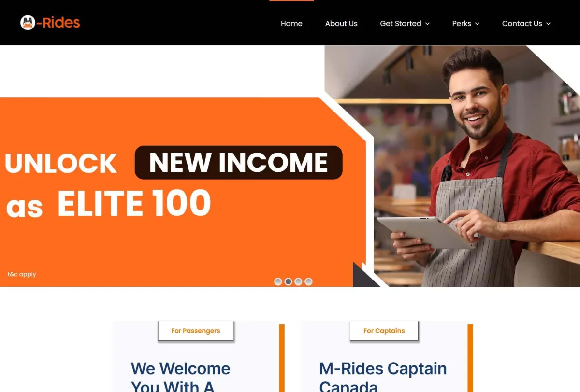Expand the Get Started dropdown chevron
The image size is (580, 392).
point(427,24)
